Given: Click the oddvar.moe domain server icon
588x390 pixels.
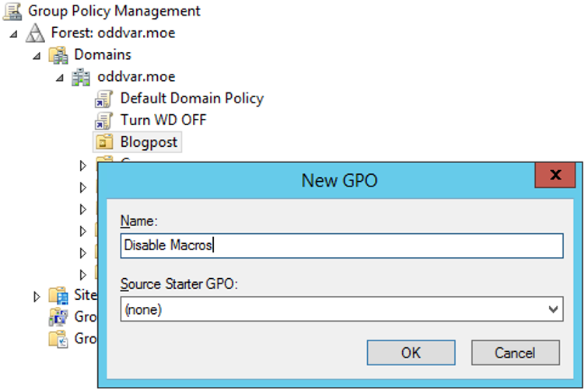Looking at the screenshot, I should click(81, 77).
